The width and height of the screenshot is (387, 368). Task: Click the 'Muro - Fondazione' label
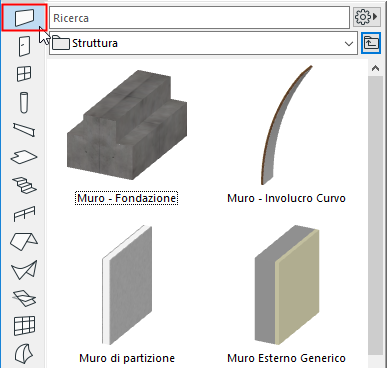click(x=127, y=198)
